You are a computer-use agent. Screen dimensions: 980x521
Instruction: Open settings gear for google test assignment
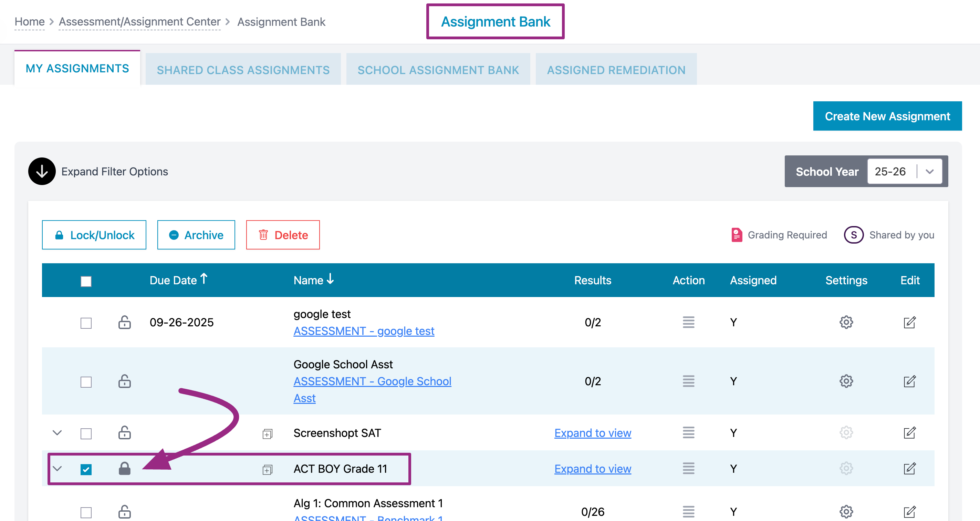point(846,322)
